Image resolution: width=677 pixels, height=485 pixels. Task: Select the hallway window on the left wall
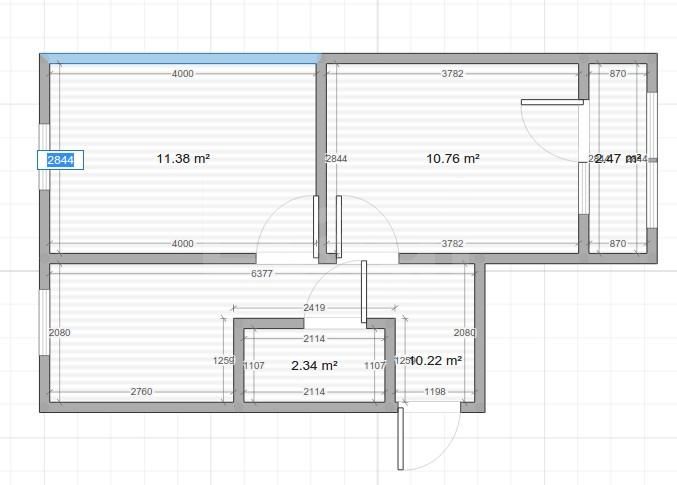click(x=44, y=322)
